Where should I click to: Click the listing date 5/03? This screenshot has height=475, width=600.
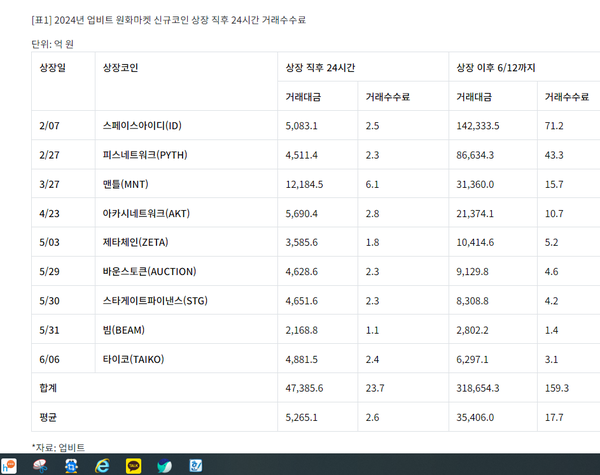pos(49,242)
